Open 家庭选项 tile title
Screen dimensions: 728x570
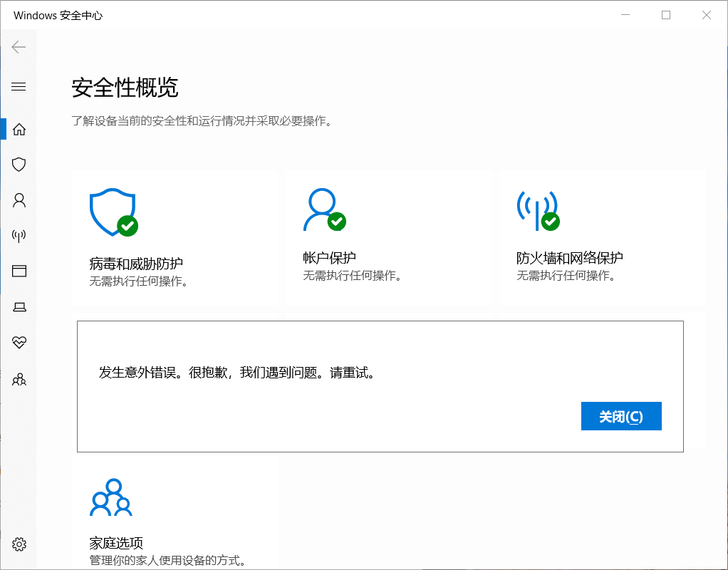pos(116,543)
